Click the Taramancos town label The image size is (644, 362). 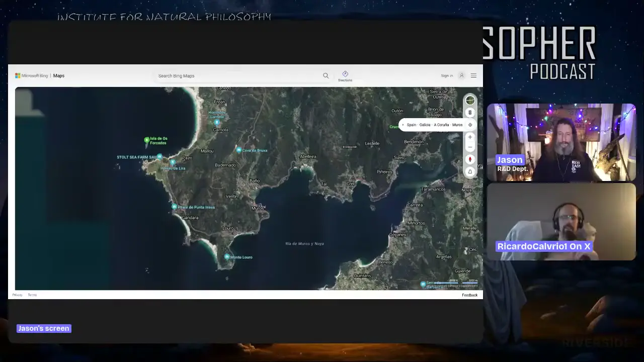(x=433, y=189)
